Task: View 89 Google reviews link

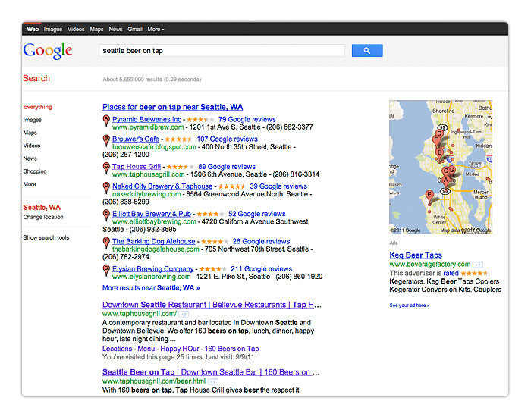Action: [227, 167]
